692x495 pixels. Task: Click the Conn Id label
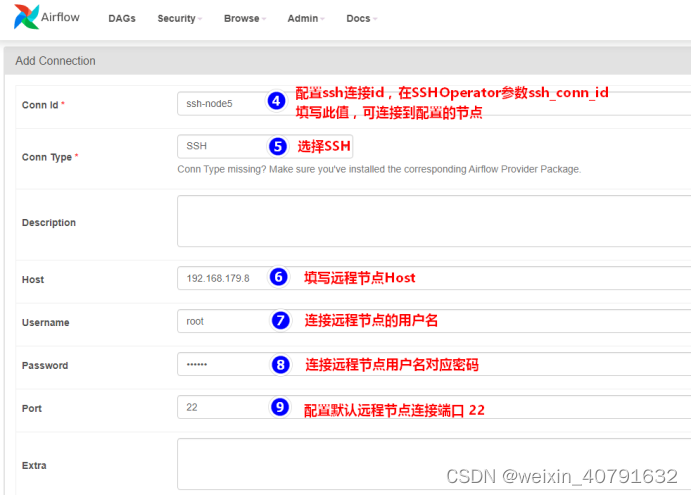coord(40,105)
